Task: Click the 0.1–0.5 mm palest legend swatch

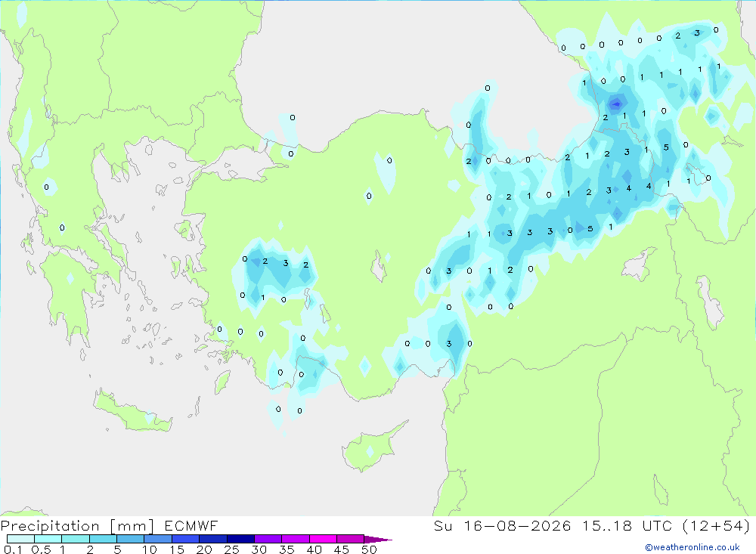Action: (x=20, y=539)
